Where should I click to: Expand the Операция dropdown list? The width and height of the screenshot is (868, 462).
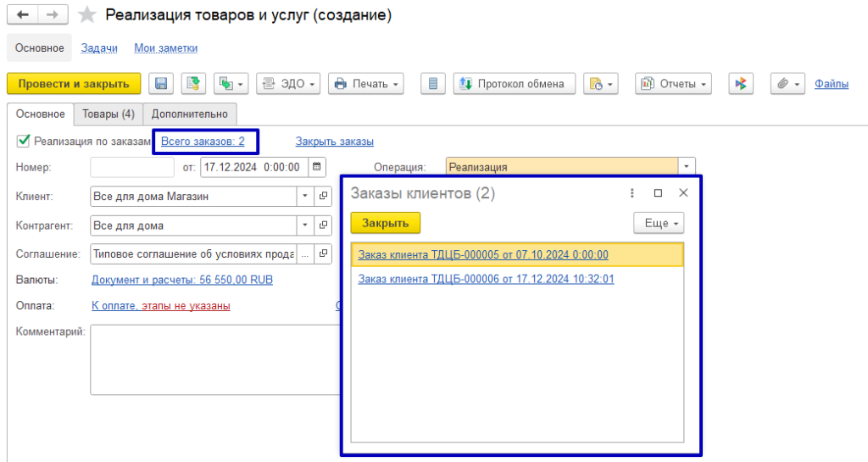[687, 167]
